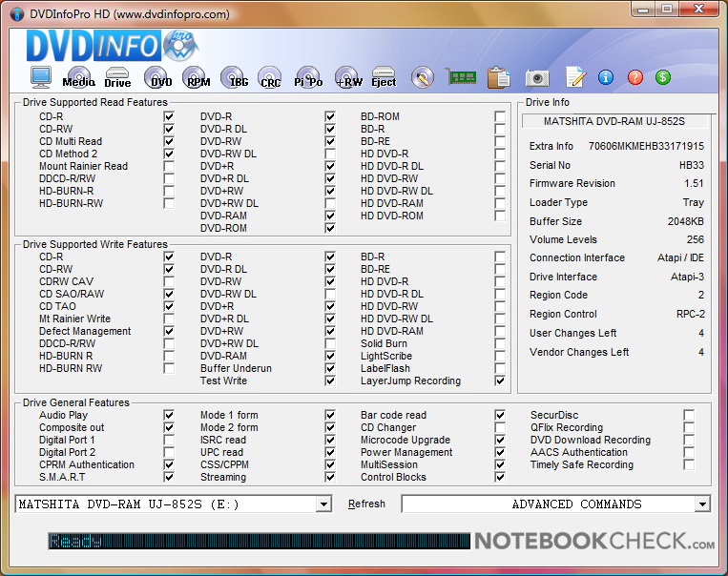Image resolution: width=728 pixels, height=576 pixels.
Task: Click the ADVANCED COMMANDS combo box text
Action: (x=576, y=504)
